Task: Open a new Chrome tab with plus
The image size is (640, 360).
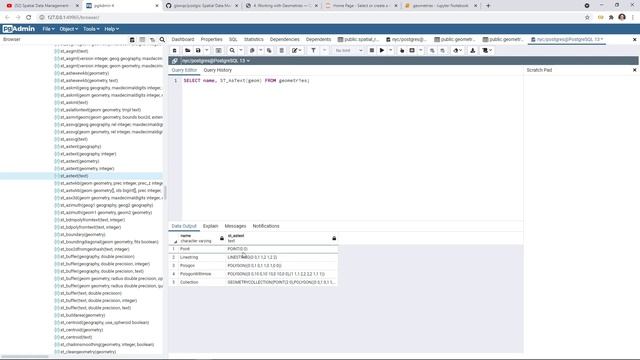Action: click(488, 6)
